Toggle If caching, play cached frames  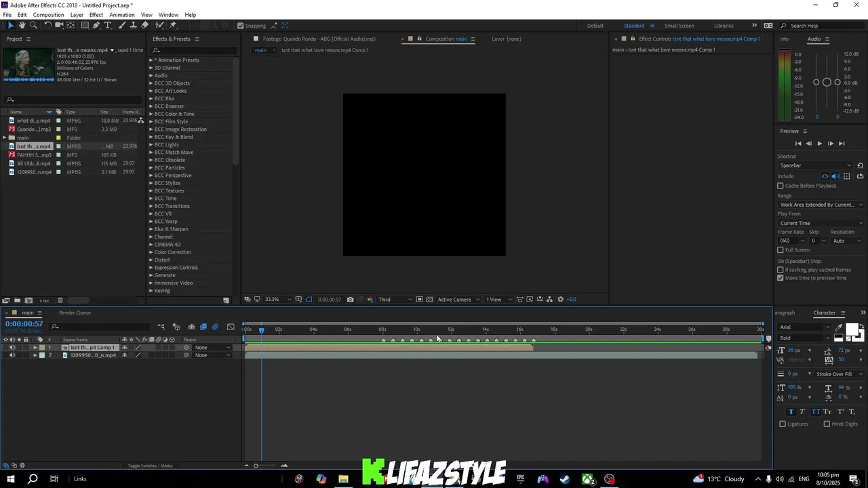tap(780, 270)
